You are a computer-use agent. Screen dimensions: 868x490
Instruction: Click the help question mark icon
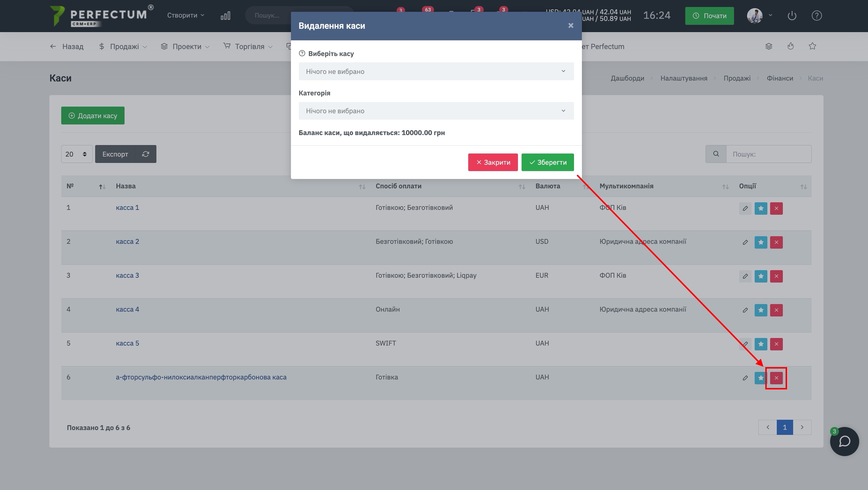click(816, 15)
